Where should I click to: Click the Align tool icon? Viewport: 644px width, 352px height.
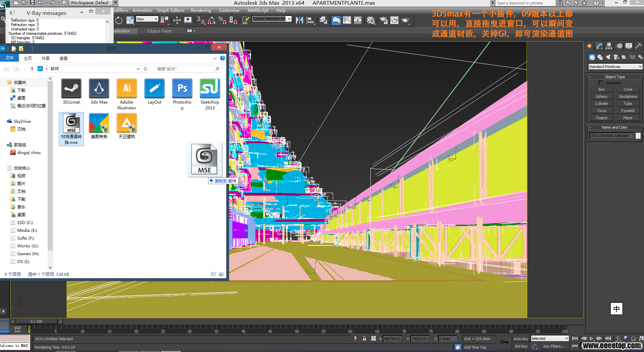click(x=310, y=20)
